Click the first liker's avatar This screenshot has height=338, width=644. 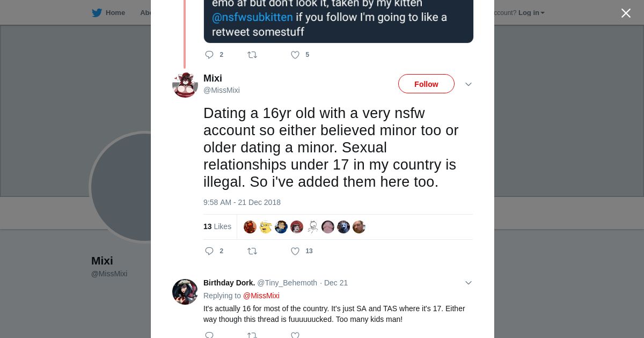[250, 227]
